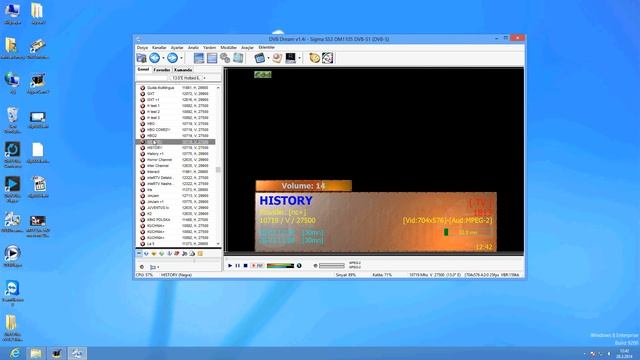The height and width of the screenshot is (360, 640).
Task: Toggle the green channel filter icon
Action: pos(162,253)
